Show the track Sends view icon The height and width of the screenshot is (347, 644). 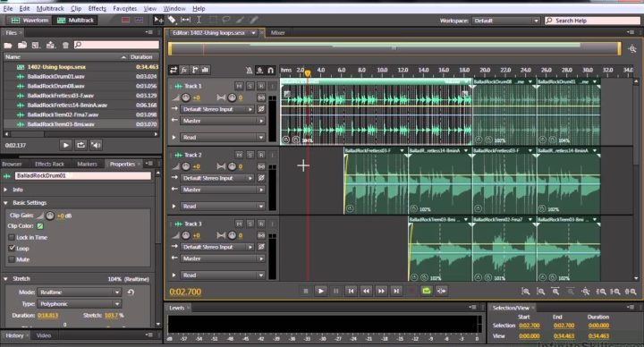(195, 71)
